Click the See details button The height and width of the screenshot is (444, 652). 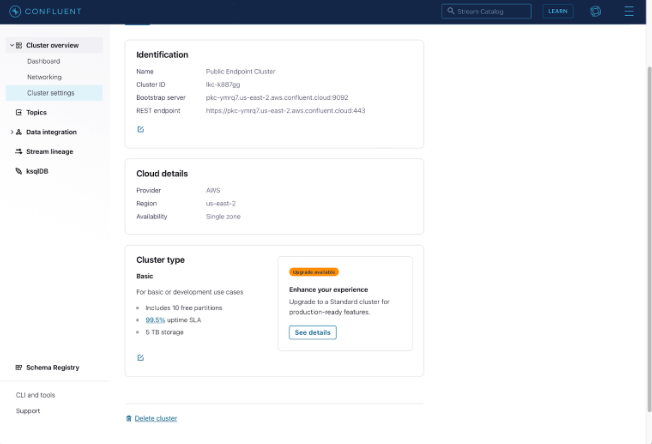(313, 333)
